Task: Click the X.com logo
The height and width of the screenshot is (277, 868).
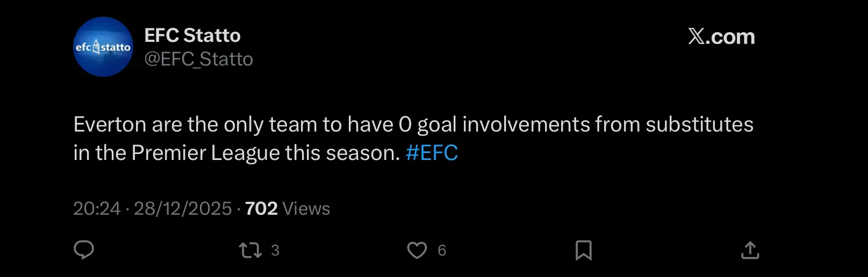Action: click(x=721, y=37)
